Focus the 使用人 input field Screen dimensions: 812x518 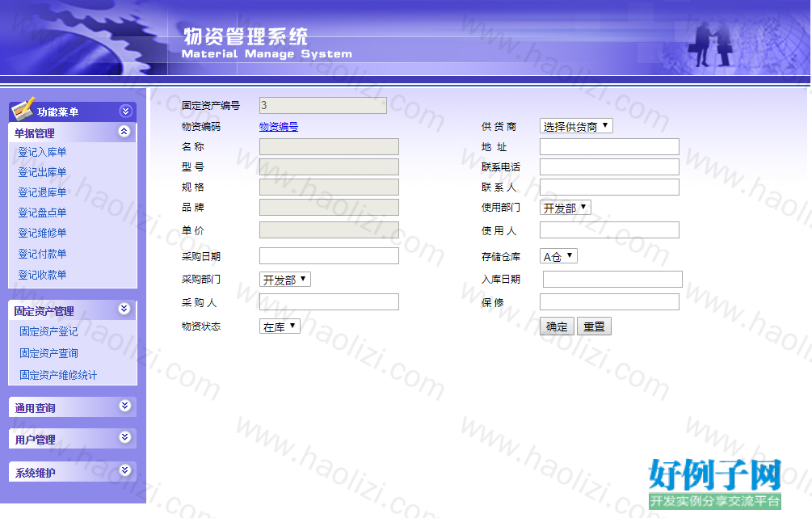tap(609, 230)
